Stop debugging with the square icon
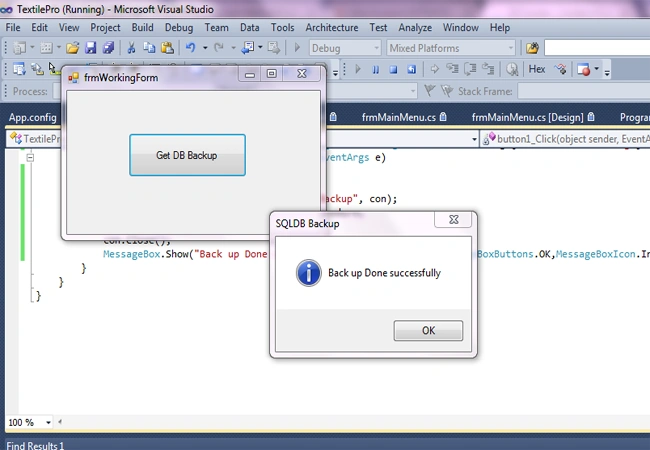Viewport: 650px width, 450px height. [393, 69]
